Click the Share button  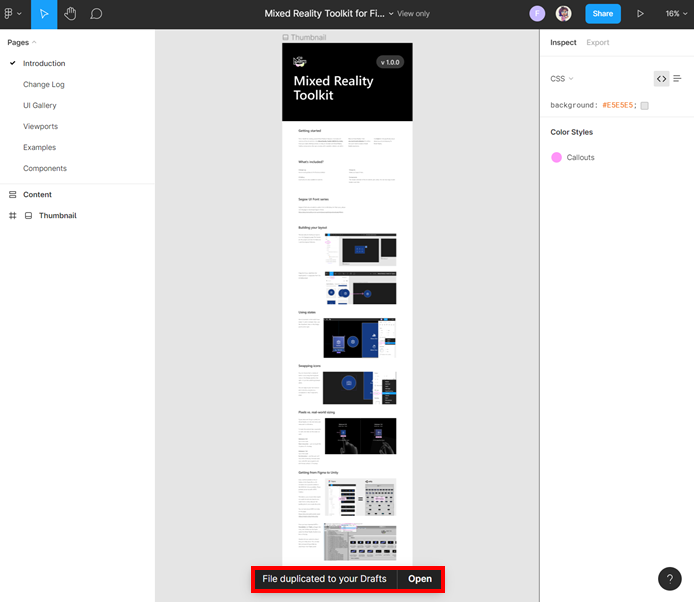click(603, 14)
